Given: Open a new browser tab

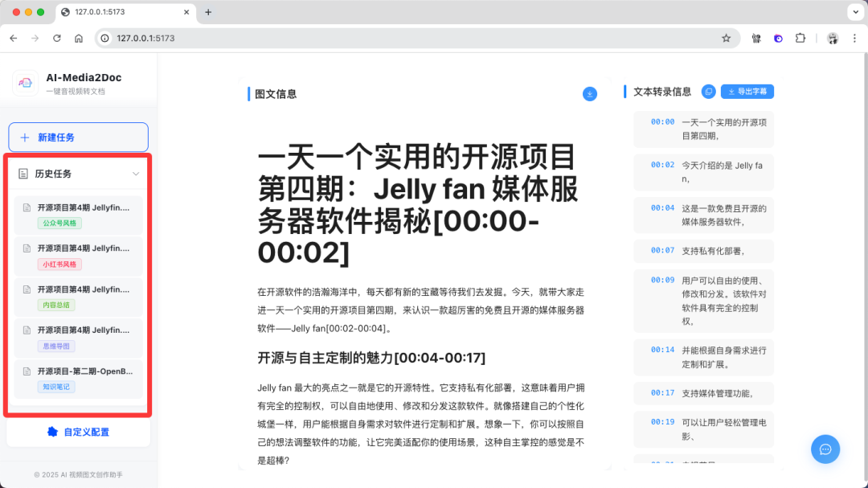Looking at the screenshot, I should (208, 12).
